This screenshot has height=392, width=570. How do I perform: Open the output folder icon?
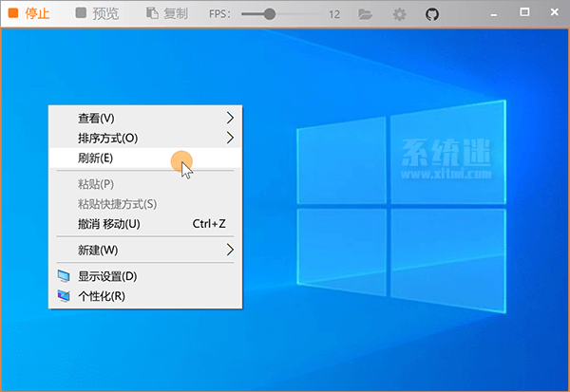[366, 14]
